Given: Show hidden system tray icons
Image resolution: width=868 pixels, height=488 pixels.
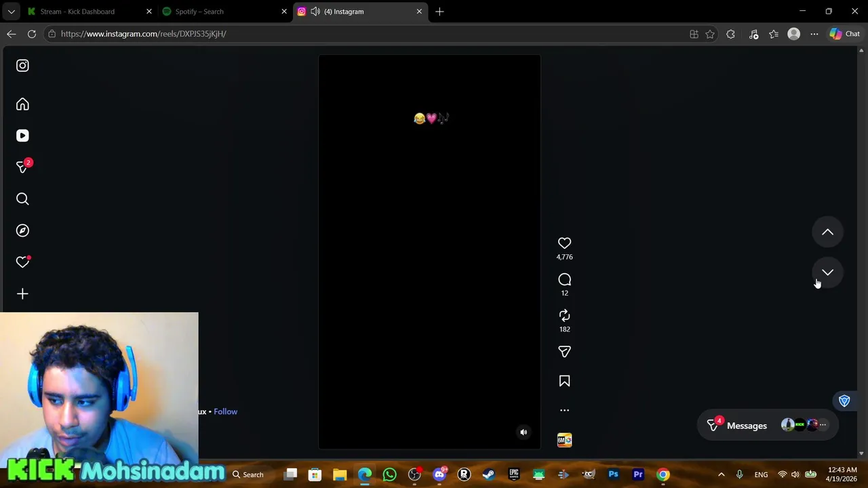Looking at the screenshot, I should (x=721, y=474).
